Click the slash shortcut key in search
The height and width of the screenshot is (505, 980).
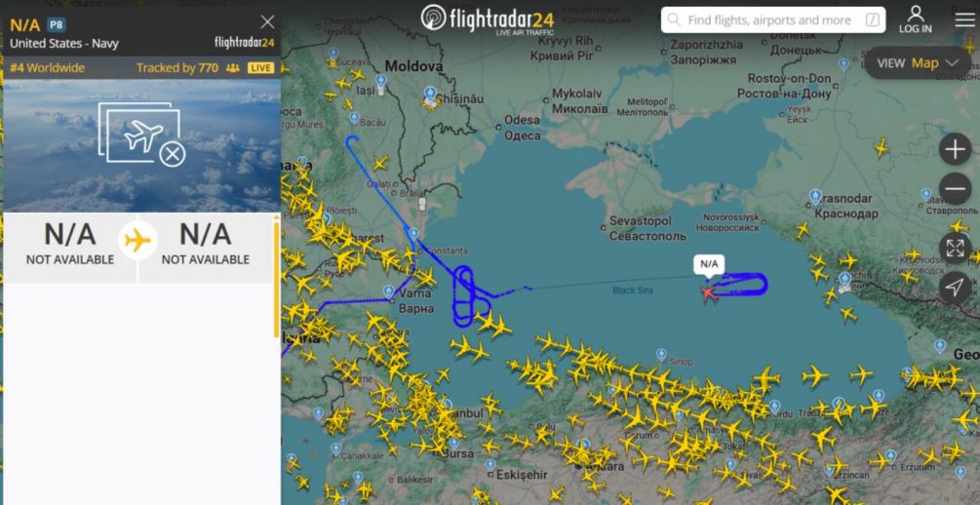(872, 20)
